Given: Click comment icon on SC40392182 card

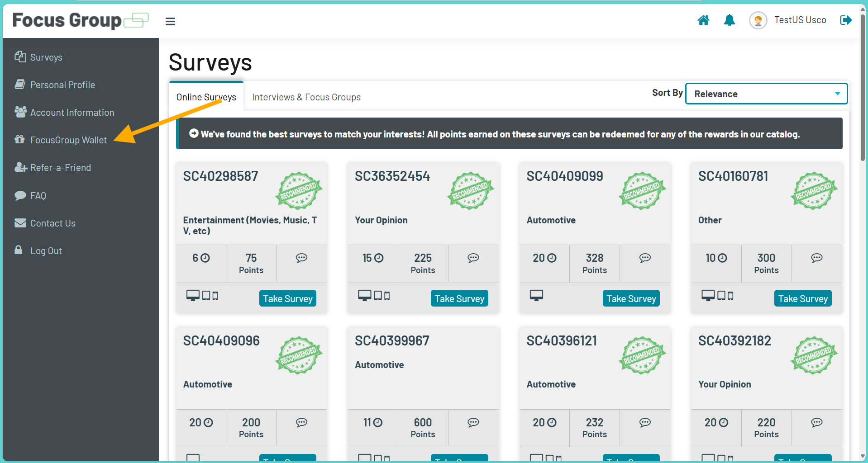Looking at the screenshot, I should click(817, 422).
